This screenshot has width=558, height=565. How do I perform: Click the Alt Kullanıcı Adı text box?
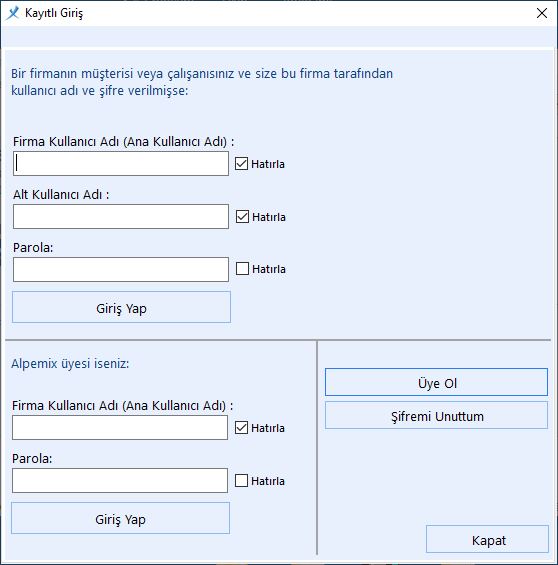[121, 217]
